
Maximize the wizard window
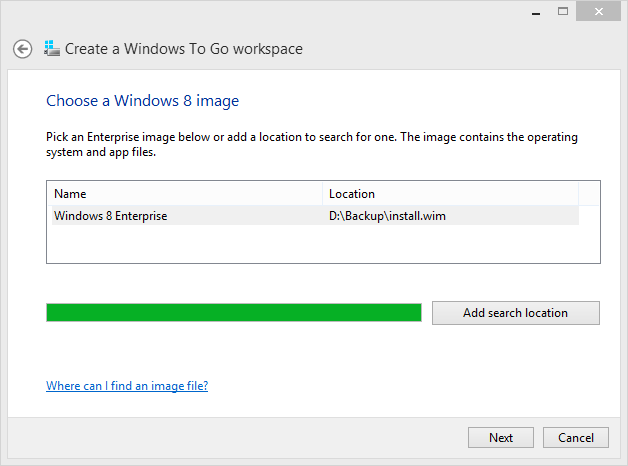coord(563,11)
